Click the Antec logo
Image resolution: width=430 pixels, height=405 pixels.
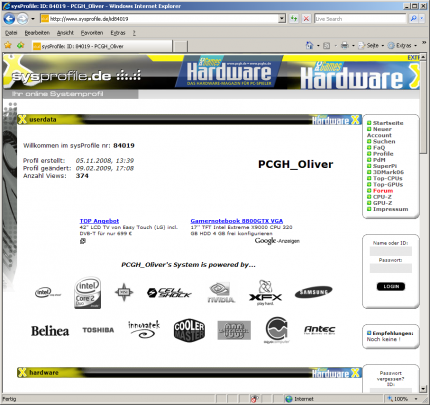click(x=320, y=330)
